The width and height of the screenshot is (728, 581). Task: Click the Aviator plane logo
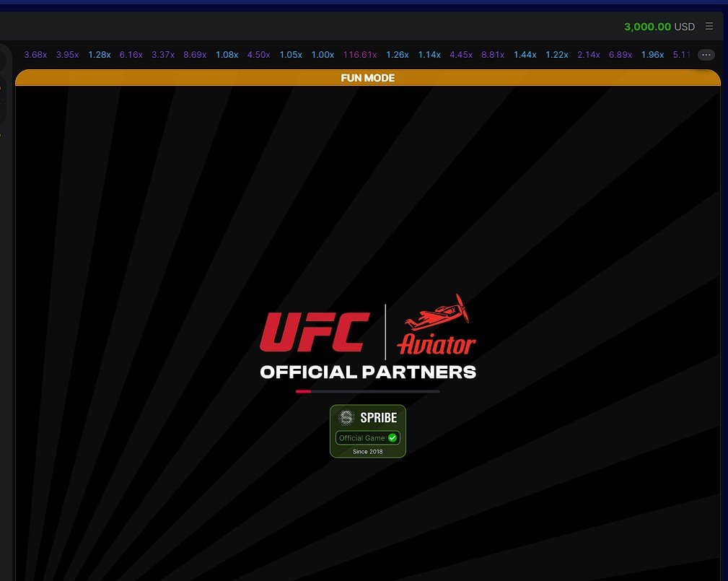tap(437, 324)
